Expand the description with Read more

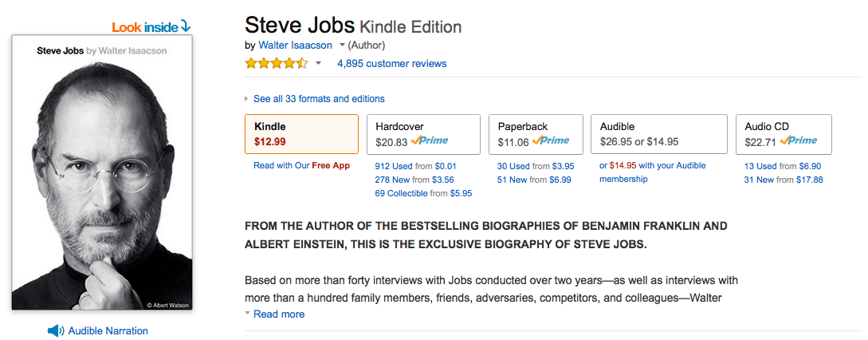278,314
